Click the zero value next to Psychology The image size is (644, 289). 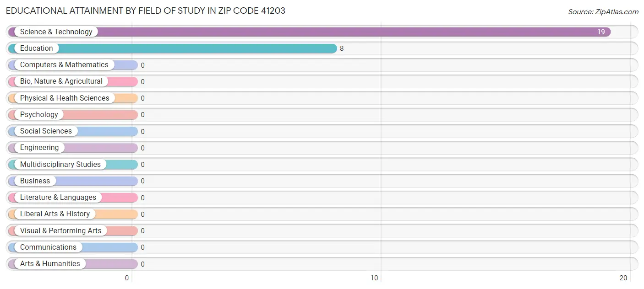coord(143,115)
